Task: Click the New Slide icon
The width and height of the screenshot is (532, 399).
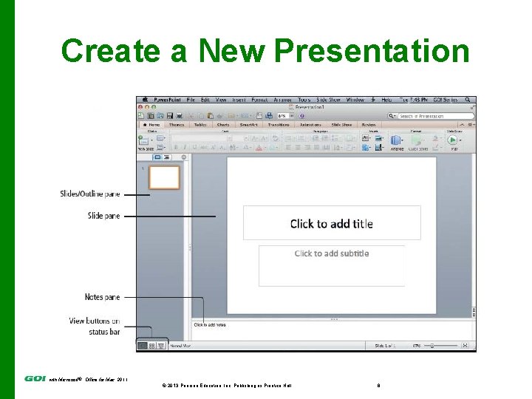Action: (x=143, y=140)
